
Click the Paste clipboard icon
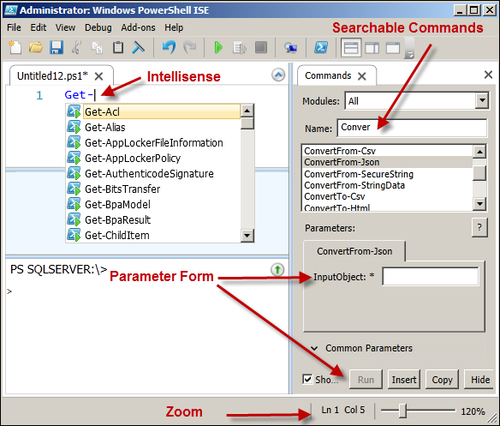click(118, 47)
